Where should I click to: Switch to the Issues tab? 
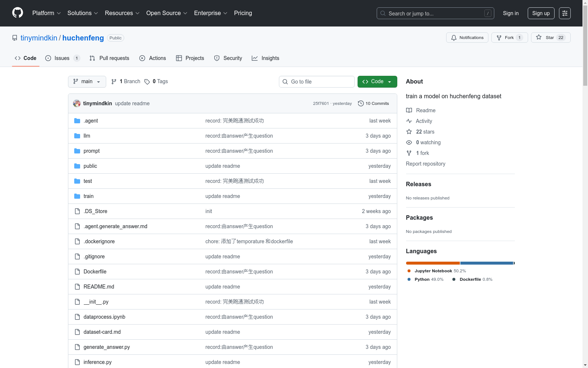tap(62, 58)
